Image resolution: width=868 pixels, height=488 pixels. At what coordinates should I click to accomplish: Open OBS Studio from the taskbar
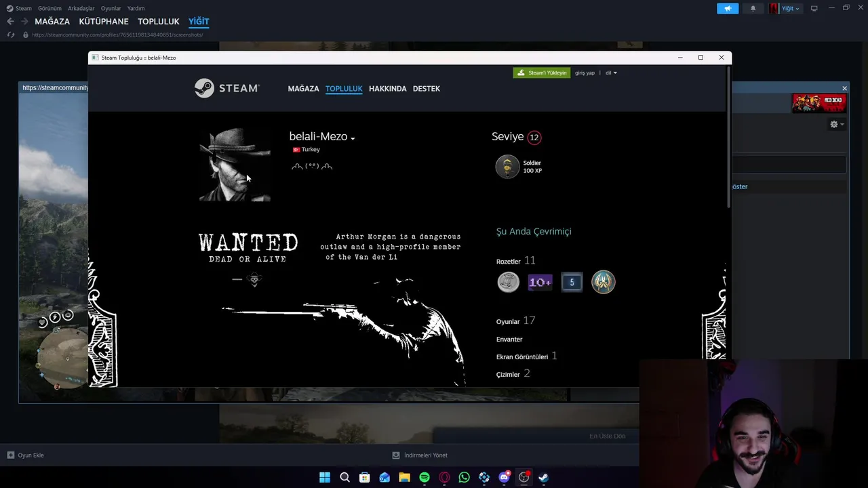pos(524,477)
